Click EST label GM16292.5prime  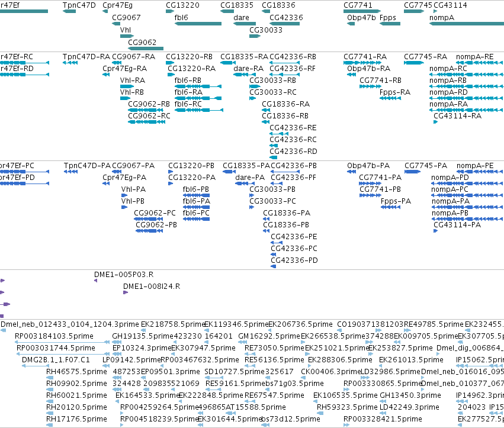(269, 336)
